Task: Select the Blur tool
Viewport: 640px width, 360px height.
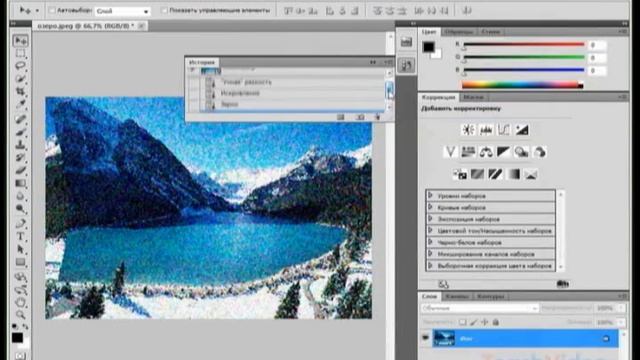Action: tap(20, 196)
